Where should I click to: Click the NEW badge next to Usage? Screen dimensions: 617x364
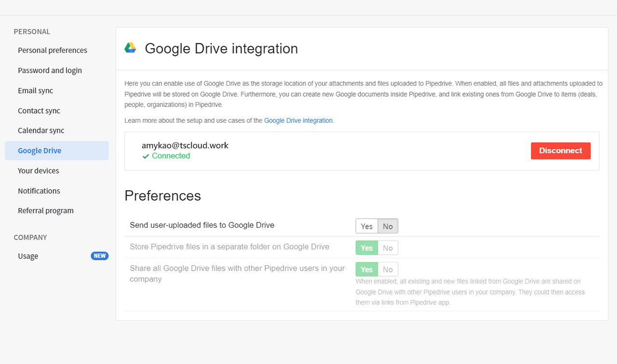pos(100,256)
